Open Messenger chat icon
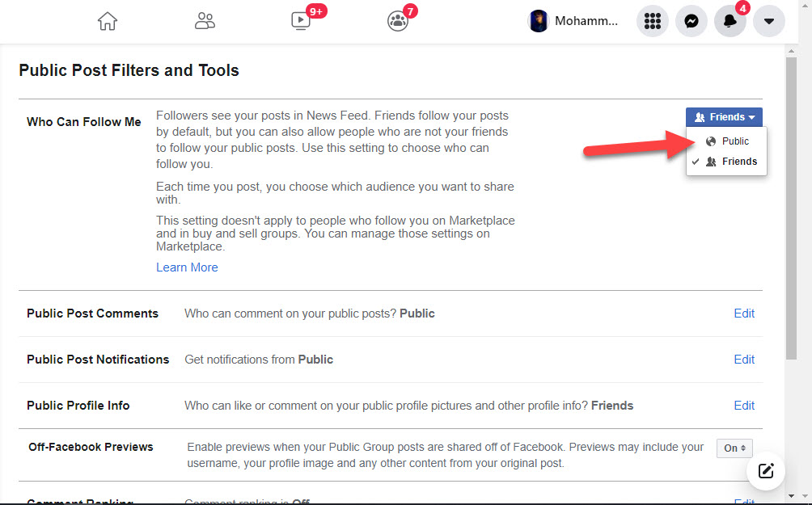The image size is (812, 505). click(x=691, y=22)
